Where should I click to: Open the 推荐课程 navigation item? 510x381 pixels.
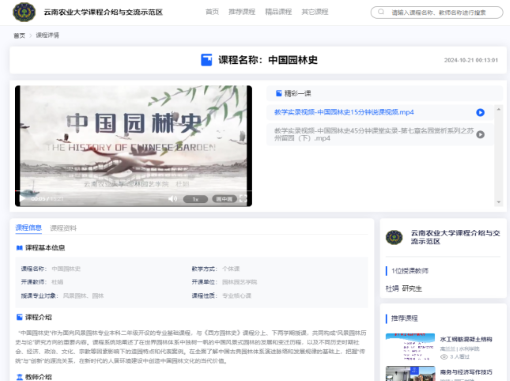(242, 12)
